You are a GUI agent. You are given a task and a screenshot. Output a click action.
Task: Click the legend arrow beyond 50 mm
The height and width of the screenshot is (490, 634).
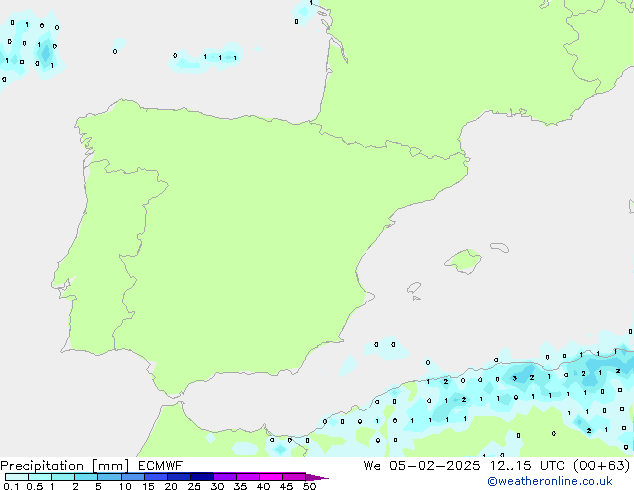coord(317,477)
